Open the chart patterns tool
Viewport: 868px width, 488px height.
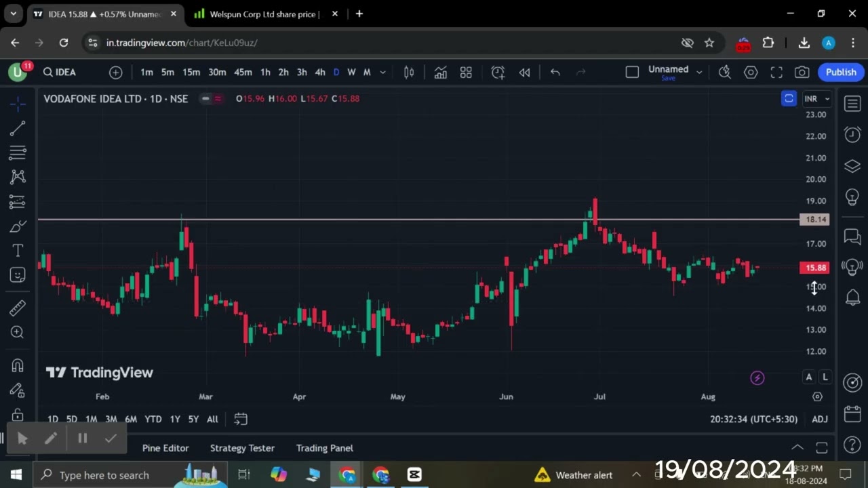(x=18, y=177)
